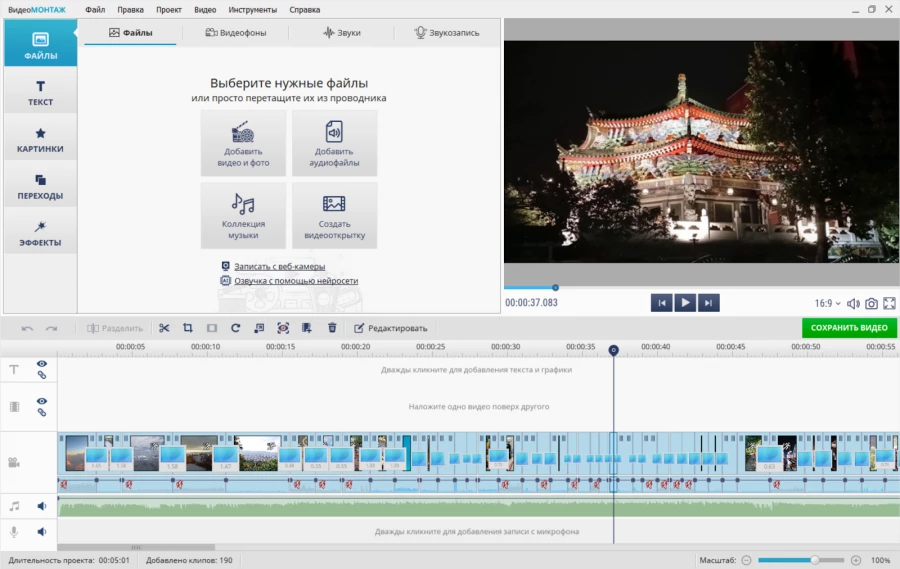This screenshot has height=569, width=900.
Task: Zoom out timeline with minus icon
Action: (x=746, y=560)
